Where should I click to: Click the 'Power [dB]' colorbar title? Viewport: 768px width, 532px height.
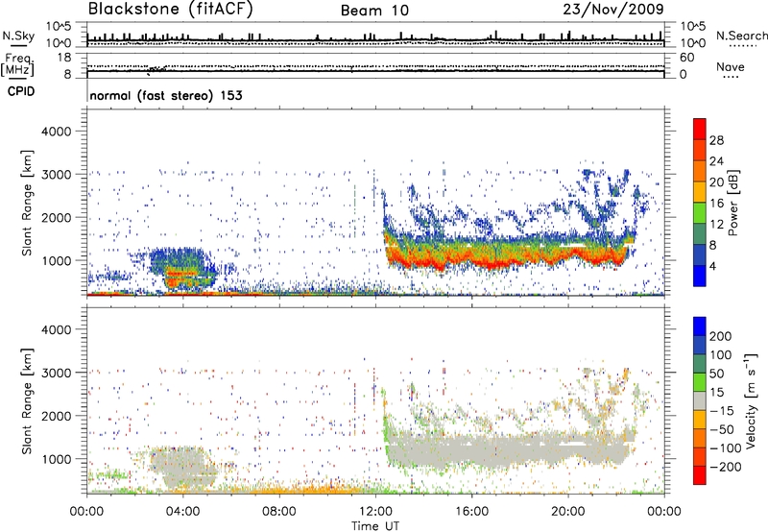point(732,203)
